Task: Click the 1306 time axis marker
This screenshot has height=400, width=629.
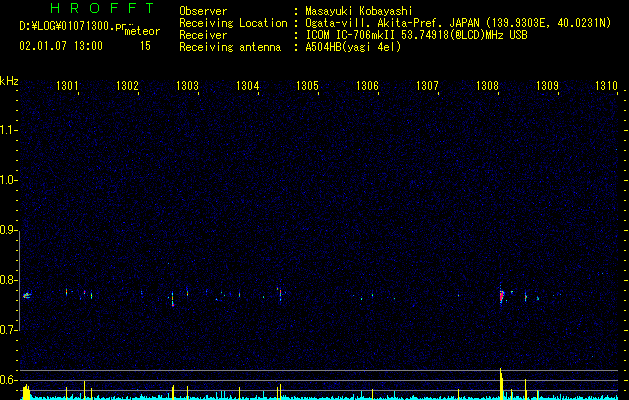Action: (367, 85)
